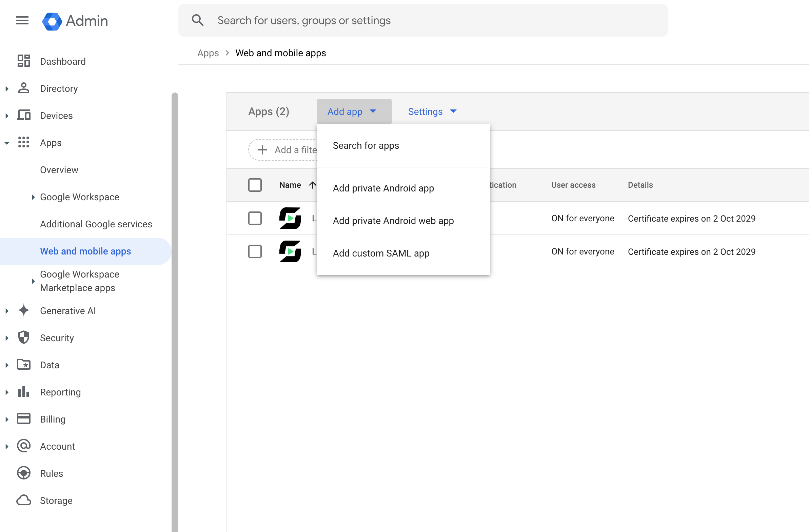This screenshot has height=532, width=809.
Task: Open the hamburger main menu
Action: (22, 20)
